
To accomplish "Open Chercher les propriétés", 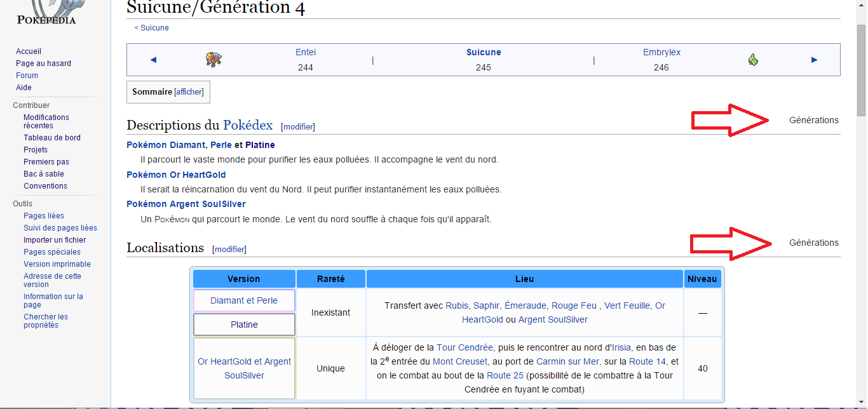I will [x=46, y=321].
